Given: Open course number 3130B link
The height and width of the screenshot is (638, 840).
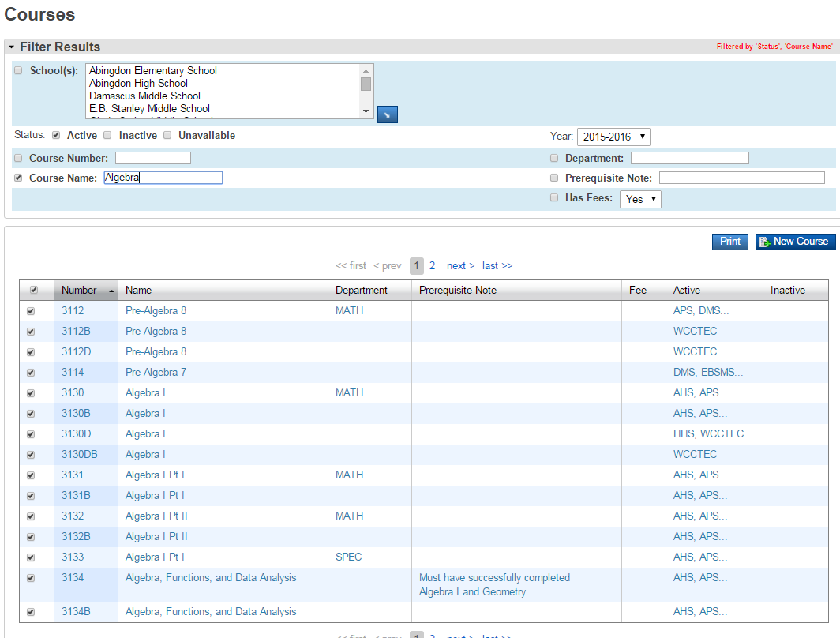Looking at the screenshot, I should click(x=76, y=414).
